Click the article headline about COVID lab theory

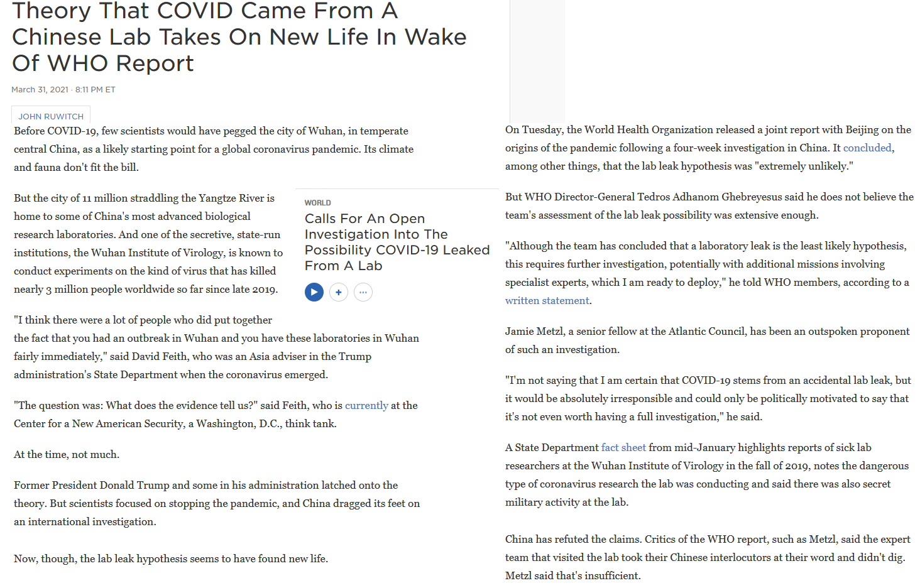[x=239, y=37]
